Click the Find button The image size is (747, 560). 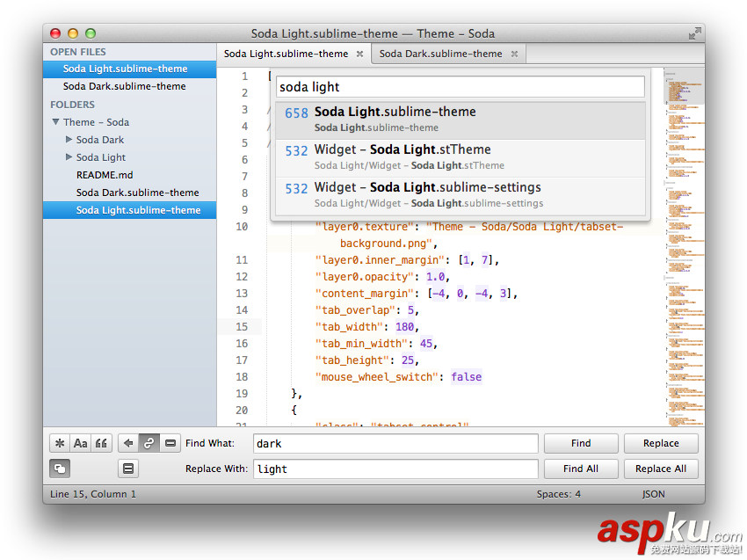(581, 443)
